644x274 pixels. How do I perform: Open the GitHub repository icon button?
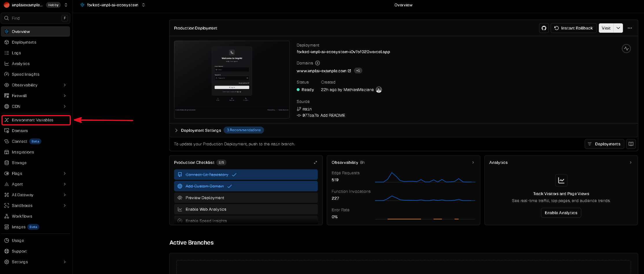point(544,28)
